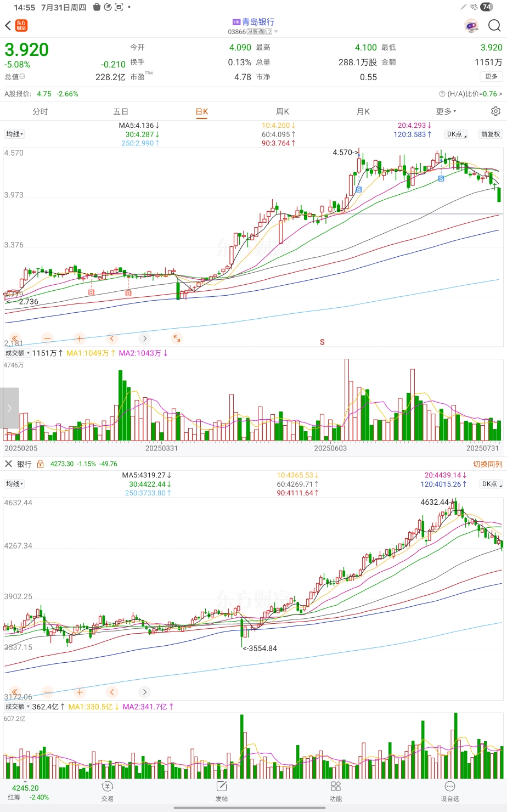Close the 银行 comparison panel

(x=8, y=464)
